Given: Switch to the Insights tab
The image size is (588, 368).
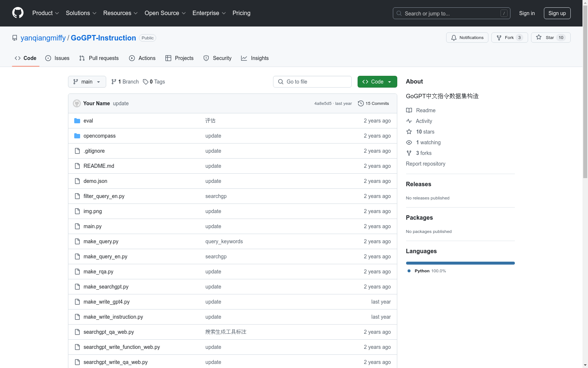Looking at the screenshot, I should coord(255,58).
